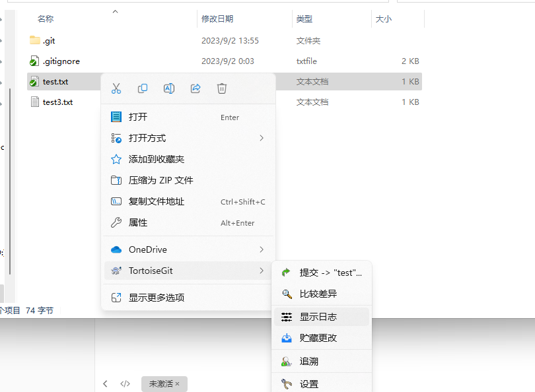
Task: Click the test3.txt file icon
Action: tap(34, 102)
